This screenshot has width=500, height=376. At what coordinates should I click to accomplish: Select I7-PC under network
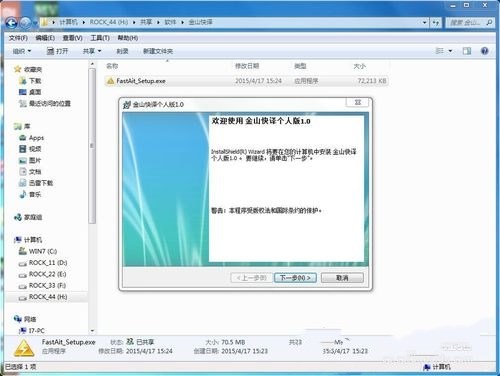(x=37, y=331)
